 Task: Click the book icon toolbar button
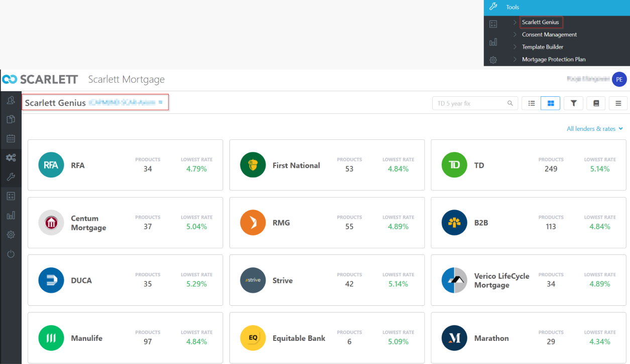pyautogui.click(x=596, y=103)
